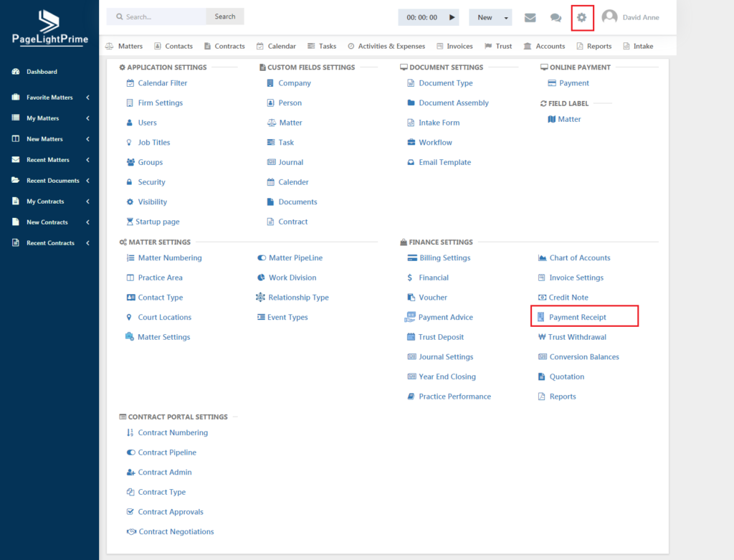The height and width of the screenshot is (560, 734).
Task: Click the Visibility gear icon
Action: pos(130,201)
